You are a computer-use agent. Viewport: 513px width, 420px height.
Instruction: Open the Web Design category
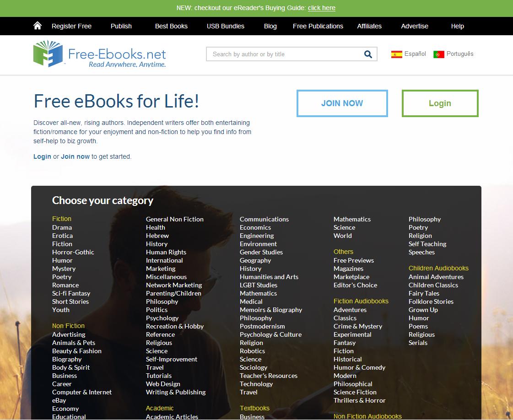tap(163, 384)
